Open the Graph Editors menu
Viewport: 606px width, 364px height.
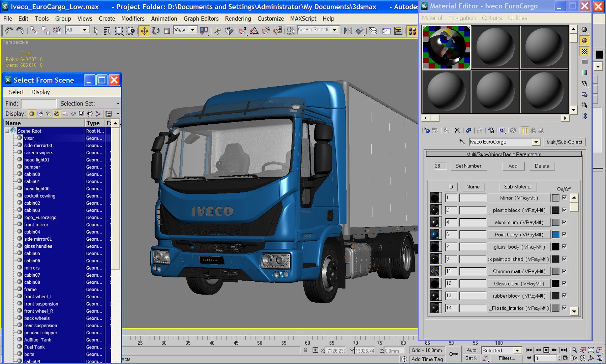point(201,19)
